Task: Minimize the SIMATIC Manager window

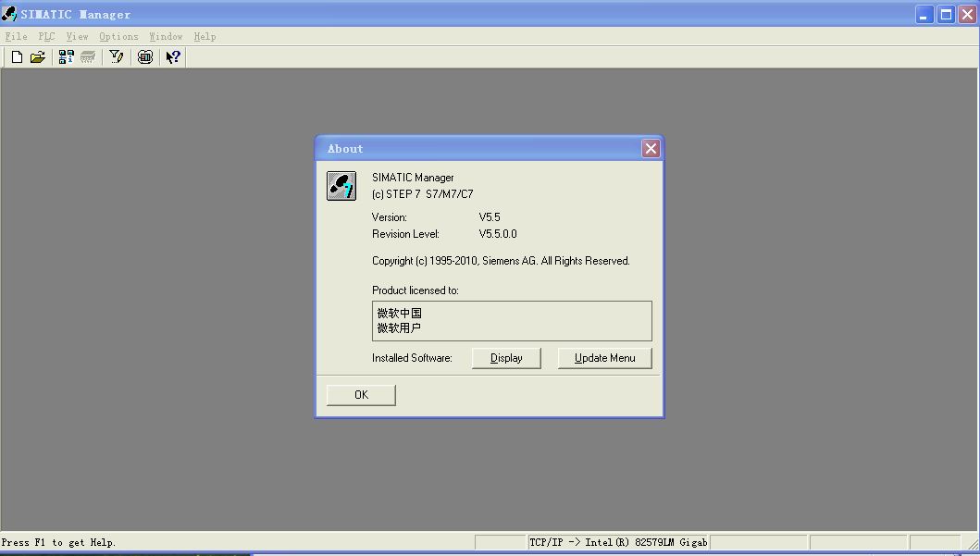Action: pyautogui.click(x=924, y=14)
